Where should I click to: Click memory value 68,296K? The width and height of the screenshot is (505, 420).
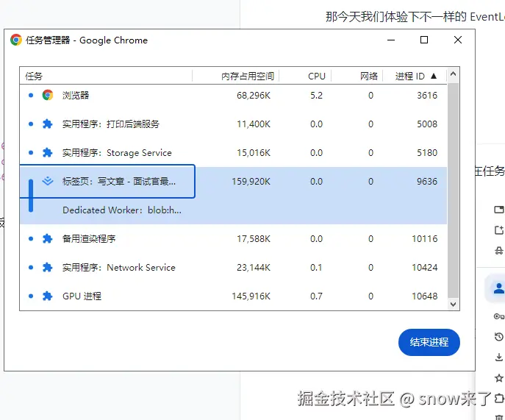click(254, 96)
